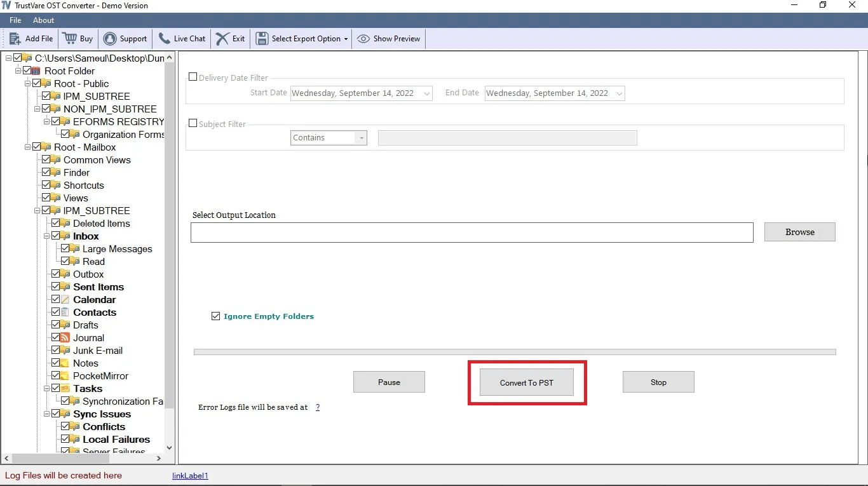The image size is (868, 486).
Task: Toggle Ignore Empty Folders off
Action: pyautogui.click(x=216, y=316)
